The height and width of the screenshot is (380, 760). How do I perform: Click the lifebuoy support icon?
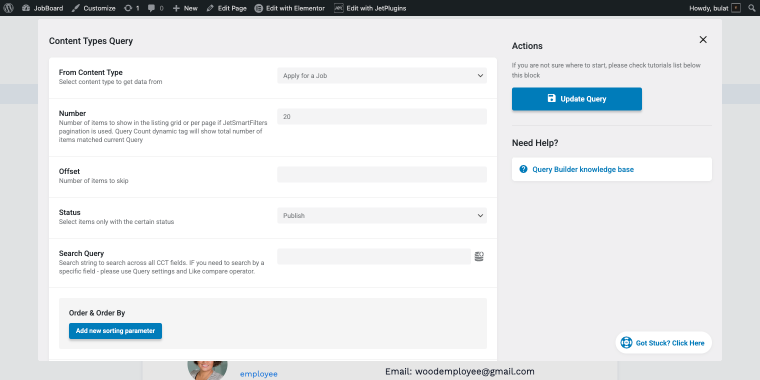click(x=626, y=343)
